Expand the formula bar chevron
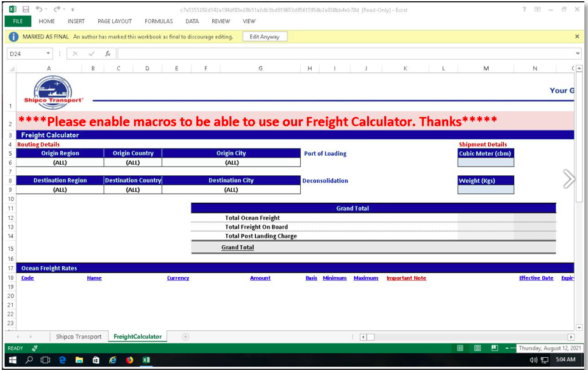Image resolution: width=588 pixels, height=370 pixels. point(577,54)
